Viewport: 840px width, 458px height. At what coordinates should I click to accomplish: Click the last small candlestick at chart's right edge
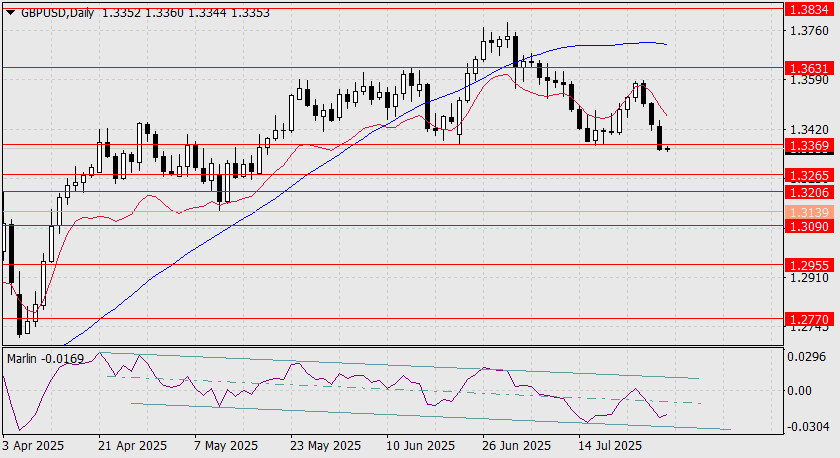point(668,149)
